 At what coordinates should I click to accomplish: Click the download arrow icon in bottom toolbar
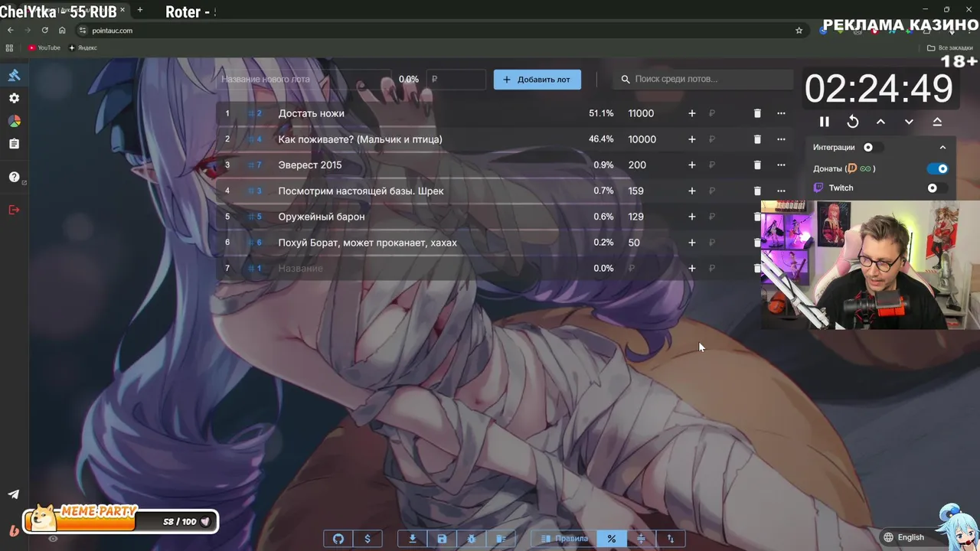pyautogui.click(x=413, y=539)
